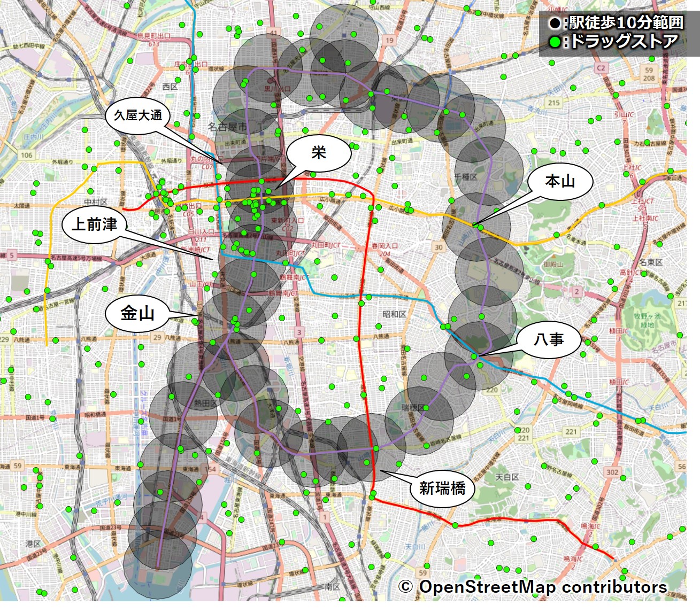
Task: Select the 久屋大通 station callout bubble
Action: [137, 115]
